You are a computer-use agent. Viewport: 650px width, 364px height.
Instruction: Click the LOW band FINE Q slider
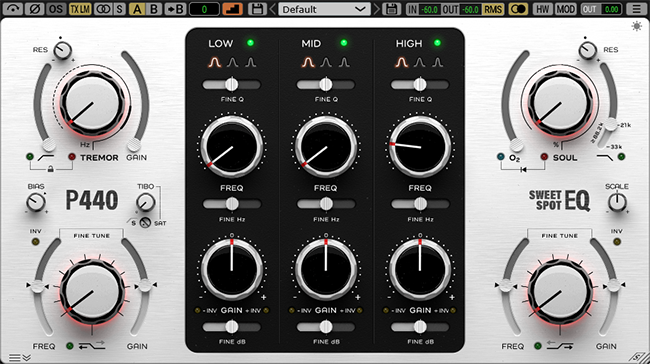click(232, 85)
